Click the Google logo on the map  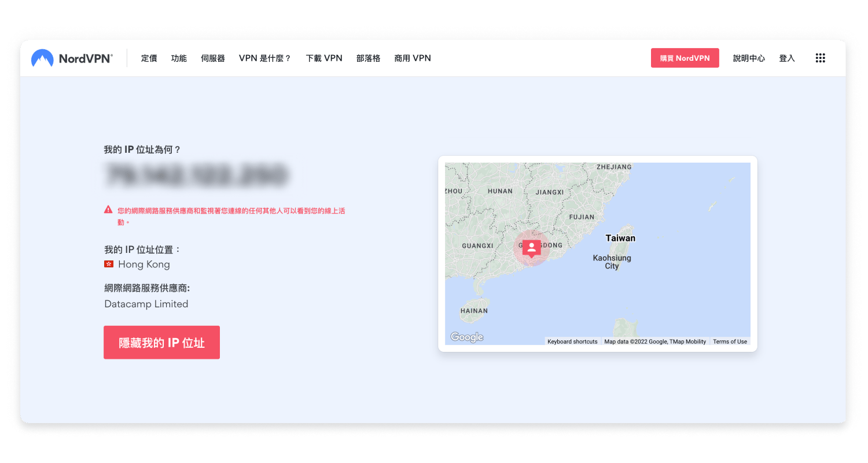(466, 337)
